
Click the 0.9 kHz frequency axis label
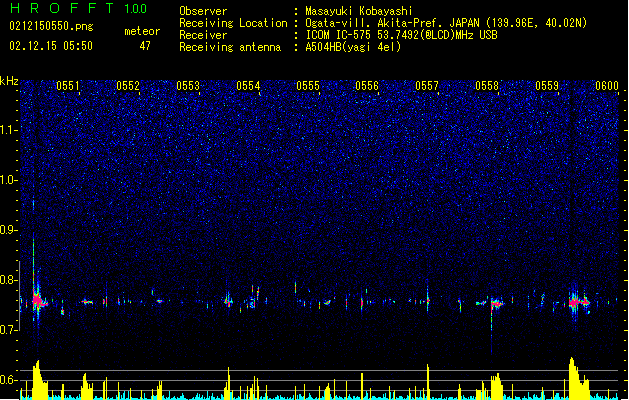(x=8, y=230)
